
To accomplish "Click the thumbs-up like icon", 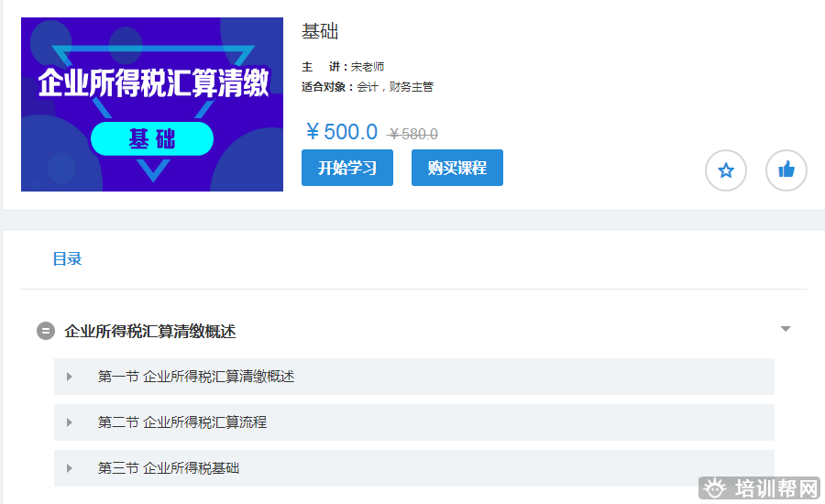I will [x=786, y=170].
